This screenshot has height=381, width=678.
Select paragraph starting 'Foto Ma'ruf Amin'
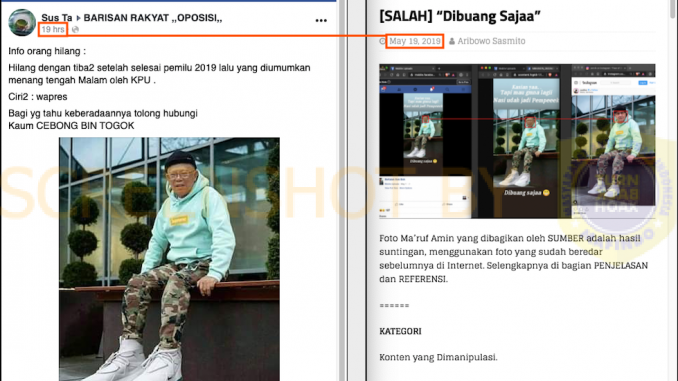click(514, 259)
